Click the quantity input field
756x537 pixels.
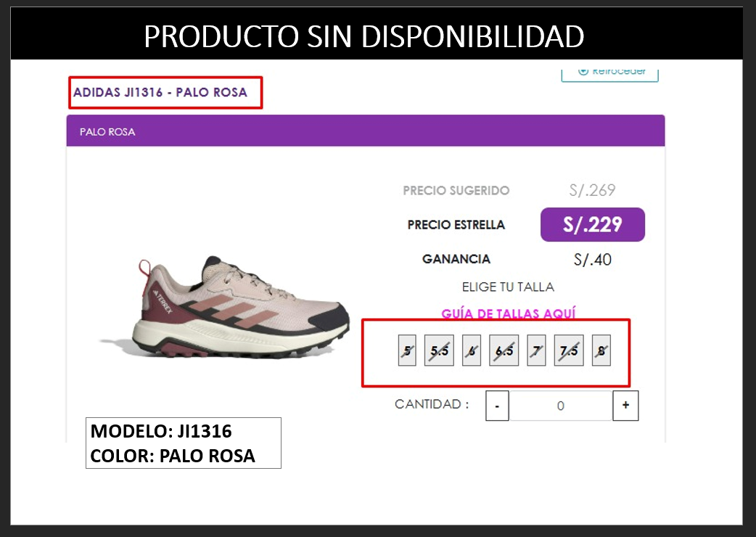(561, 406)
